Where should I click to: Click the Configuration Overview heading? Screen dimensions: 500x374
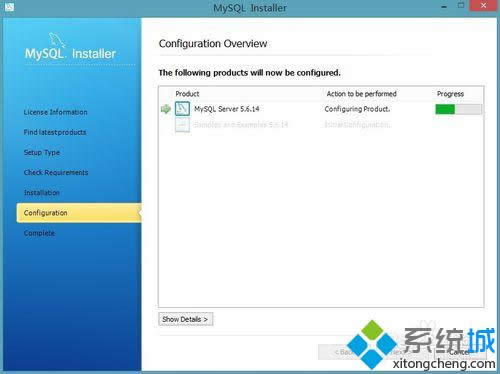click(213, 44)
